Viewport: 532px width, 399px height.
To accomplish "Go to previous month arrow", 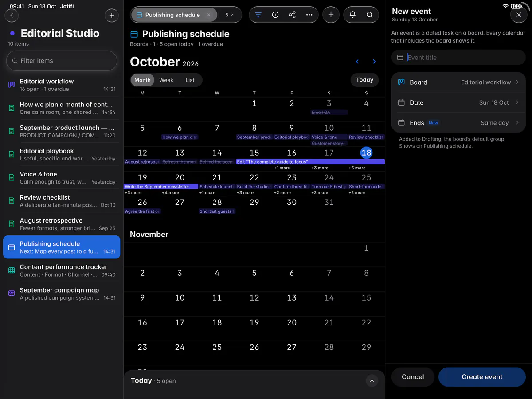I will (357, 62).
